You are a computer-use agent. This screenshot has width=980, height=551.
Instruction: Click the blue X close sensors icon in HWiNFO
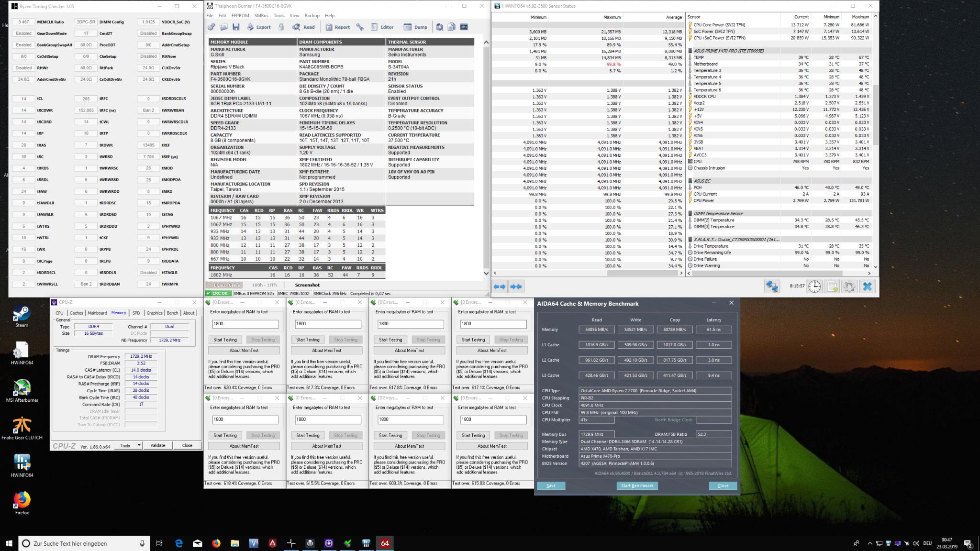point(867,287)
